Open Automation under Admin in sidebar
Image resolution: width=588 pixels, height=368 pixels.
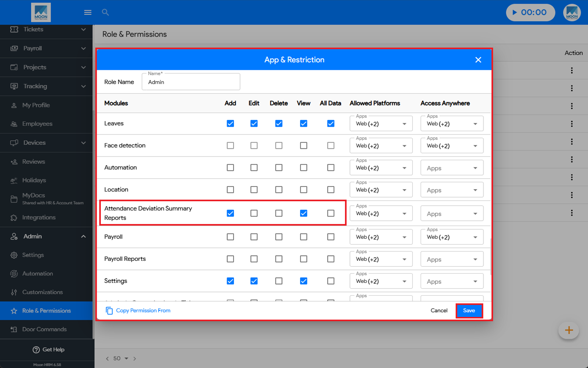tap(38, 274)
